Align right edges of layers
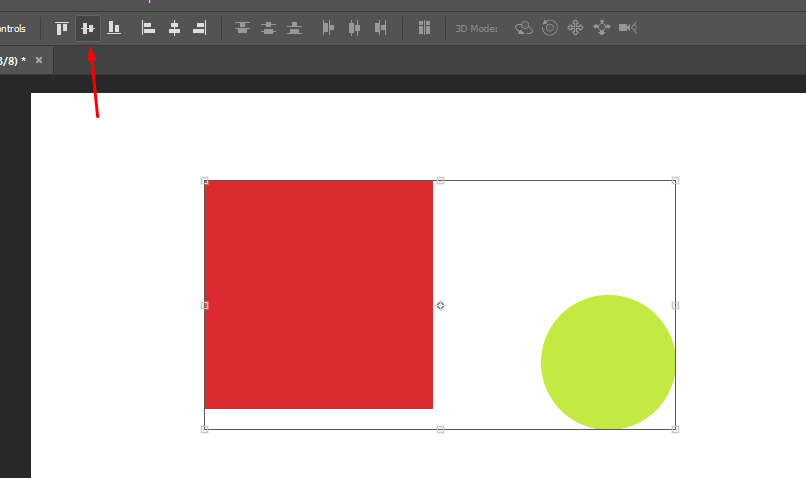 [x=200, y=28]
